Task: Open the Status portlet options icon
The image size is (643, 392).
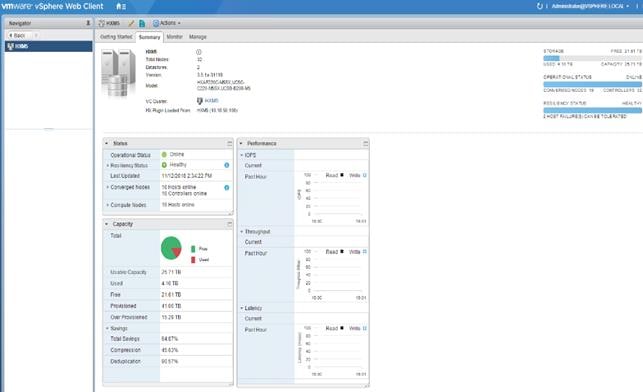Action: click(230, 143)
